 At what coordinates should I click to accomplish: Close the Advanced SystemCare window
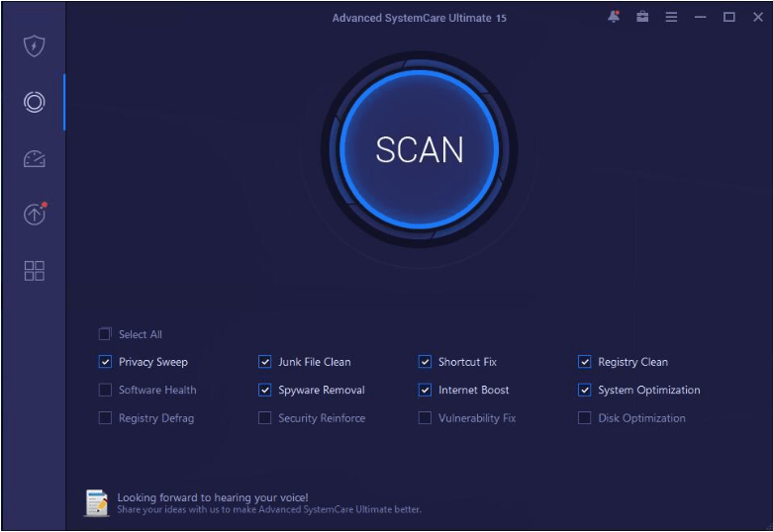tap(758, 17)
